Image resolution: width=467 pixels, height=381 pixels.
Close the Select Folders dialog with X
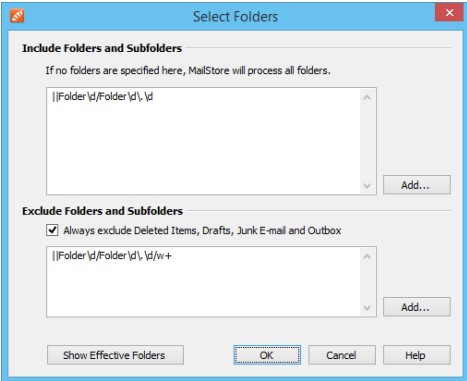(449, 13)
